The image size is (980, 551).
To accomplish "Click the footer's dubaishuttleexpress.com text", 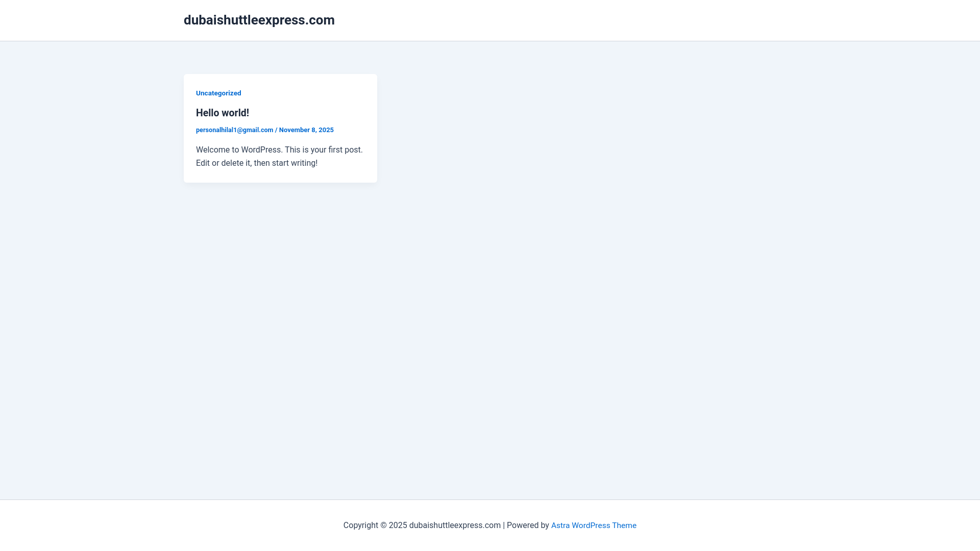I will point(455,525).
